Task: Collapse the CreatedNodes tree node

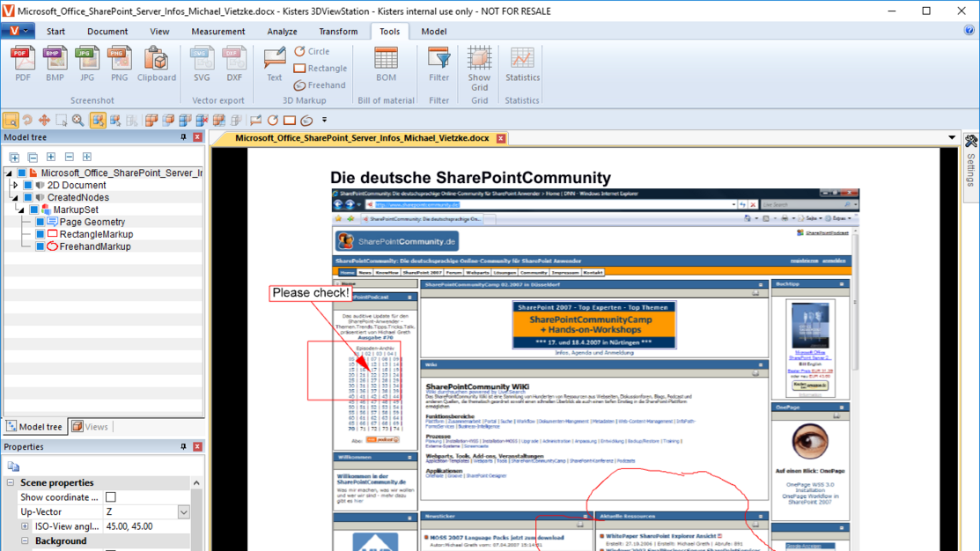Action: [x=15, y=198]
